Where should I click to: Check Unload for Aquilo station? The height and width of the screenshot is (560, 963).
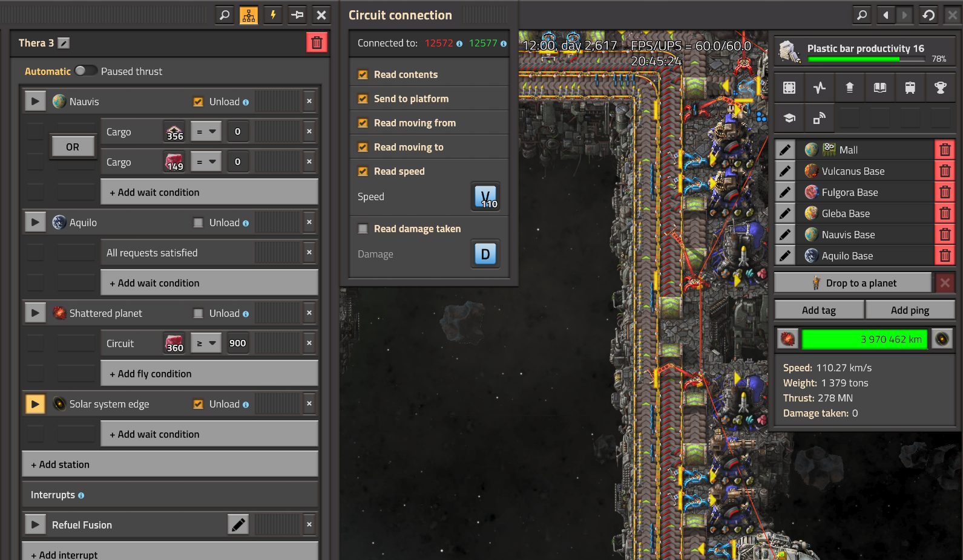(198, 223)
